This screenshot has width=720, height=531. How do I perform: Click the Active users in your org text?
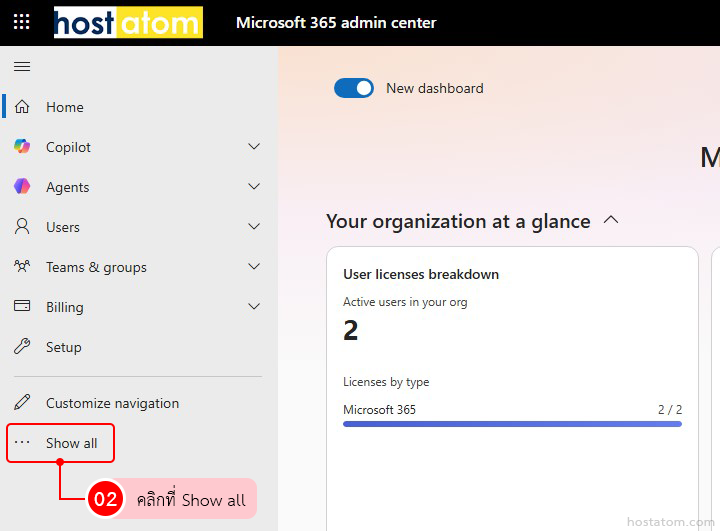pyautogui.click(x=405, y=302)
